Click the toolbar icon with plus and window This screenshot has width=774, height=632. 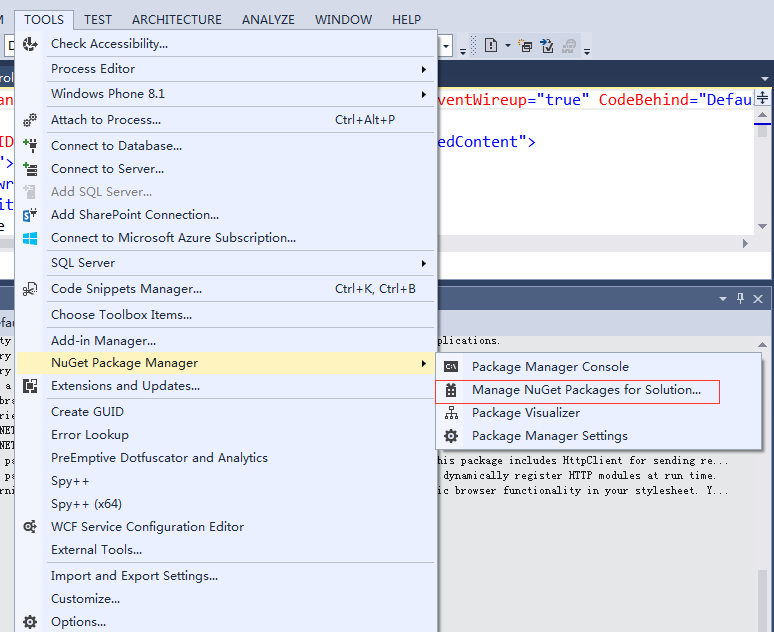pyautogui.click(x=525, y=46)
